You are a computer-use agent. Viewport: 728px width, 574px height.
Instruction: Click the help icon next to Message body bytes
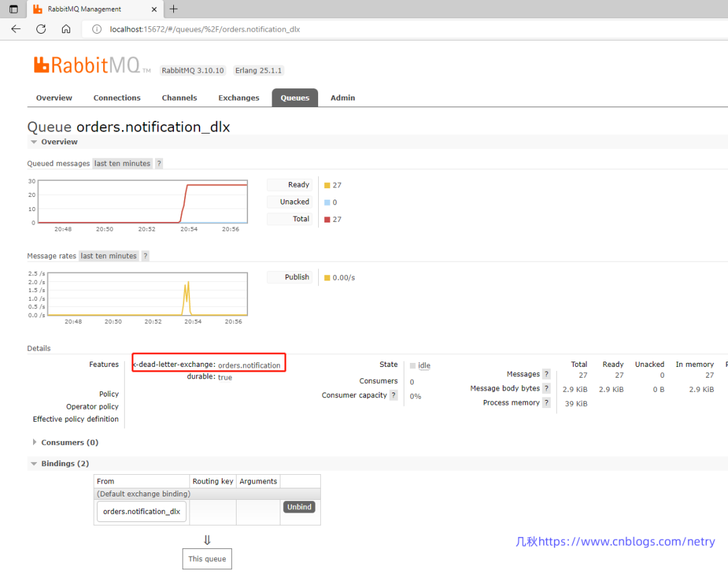(x=547, y=389)
